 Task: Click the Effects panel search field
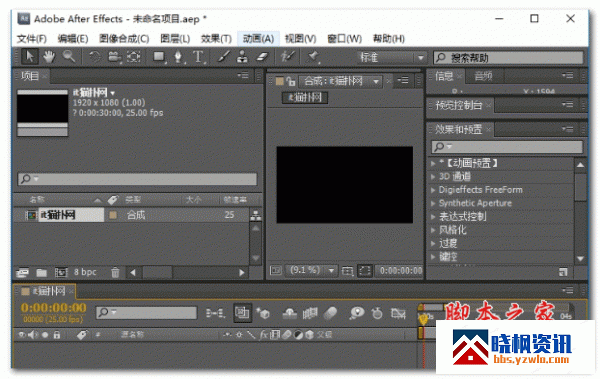(507, 147)
